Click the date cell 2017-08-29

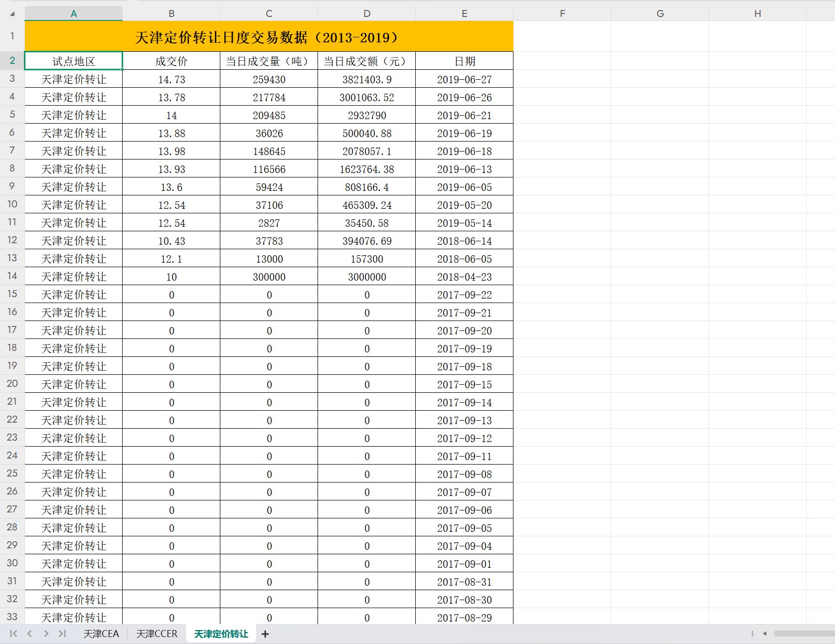click(x=465, y=617)
